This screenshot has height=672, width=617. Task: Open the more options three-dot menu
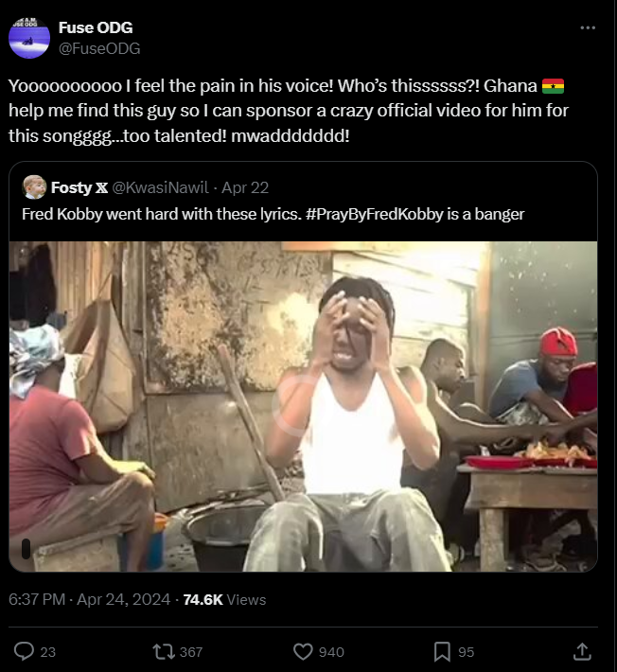pos(588,28)
